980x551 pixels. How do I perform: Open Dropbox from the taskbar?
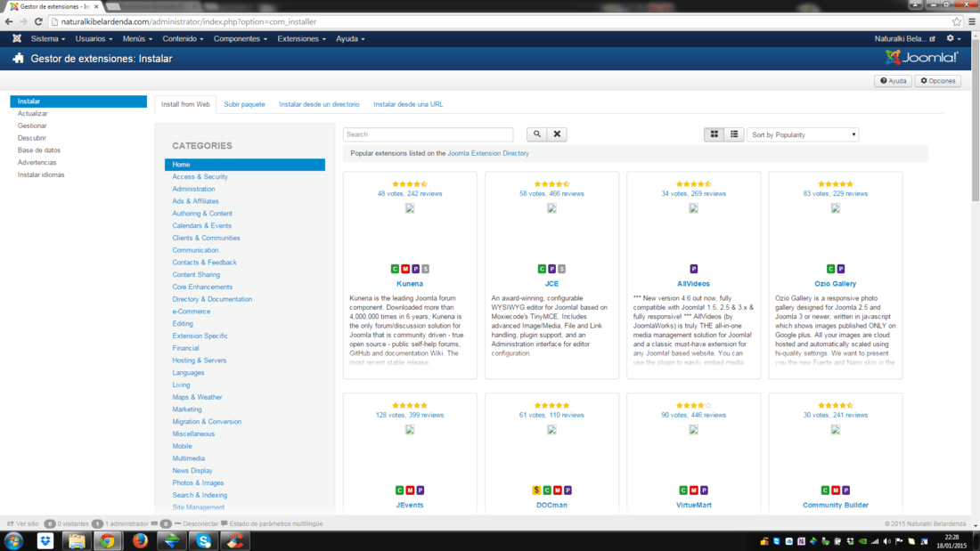(x=45, y=541)
